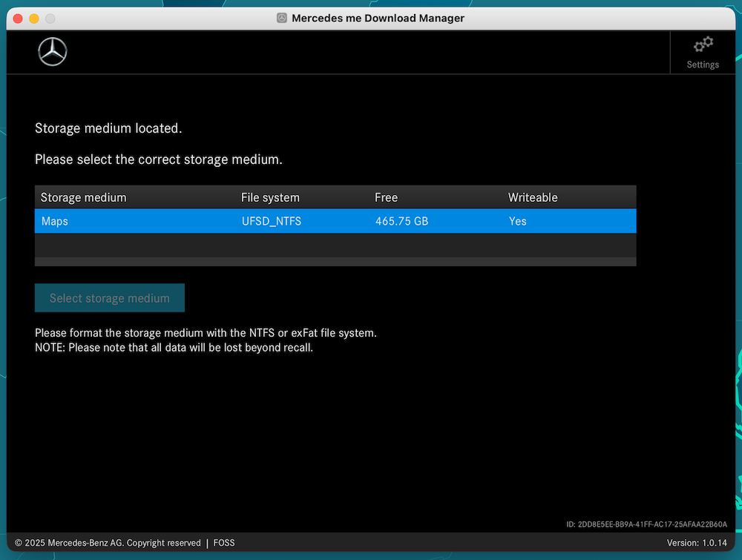Click the Version 1.0.14 text
Viewport: 742px width, 560px height.
pos(697,543)
